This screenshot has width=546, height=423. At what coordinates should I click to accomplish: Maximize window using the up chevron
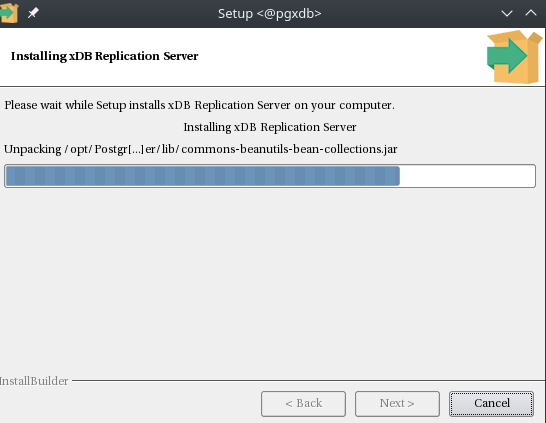pyautogui.click(x=531, y=13)
